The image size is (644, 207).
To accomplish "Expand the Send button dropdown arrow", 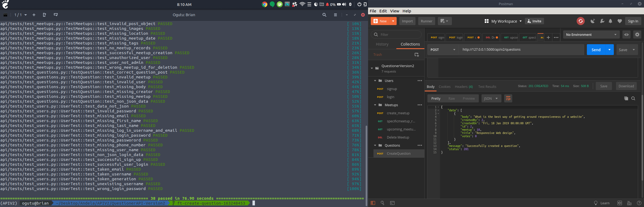I will (x=610, y=50).
